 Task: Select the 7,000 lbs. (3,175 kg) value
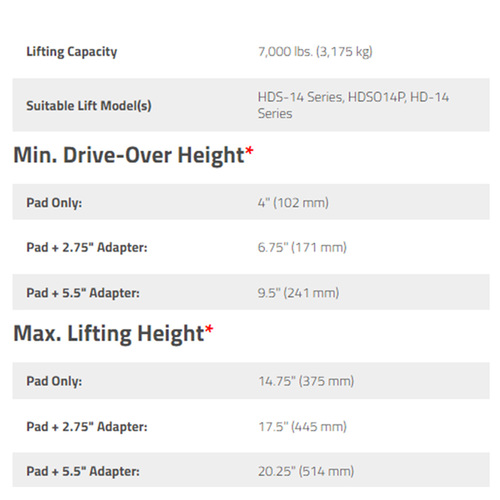pos(315,52)
